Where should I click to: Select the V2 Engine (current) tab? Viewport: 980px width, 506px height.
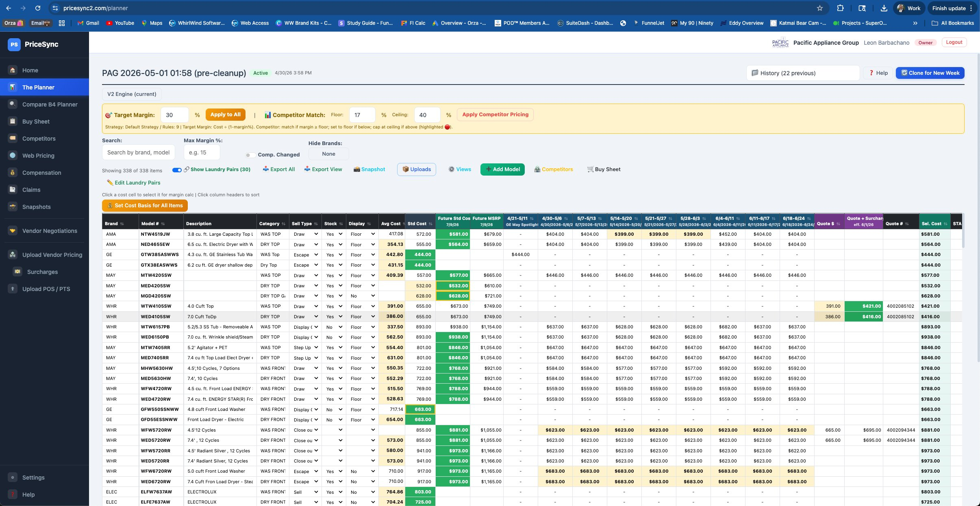132,94
